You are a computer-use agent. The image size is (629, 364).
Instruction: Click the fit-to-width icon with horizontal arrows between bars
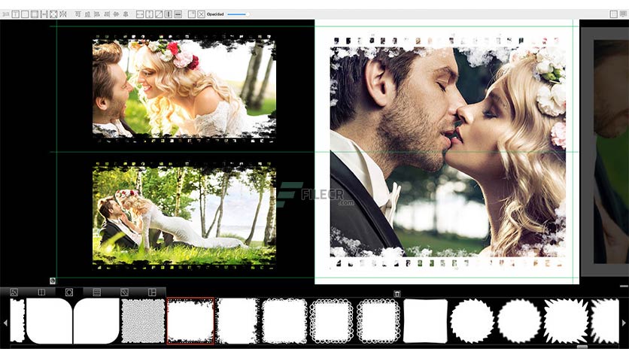[x=44, y=14]
